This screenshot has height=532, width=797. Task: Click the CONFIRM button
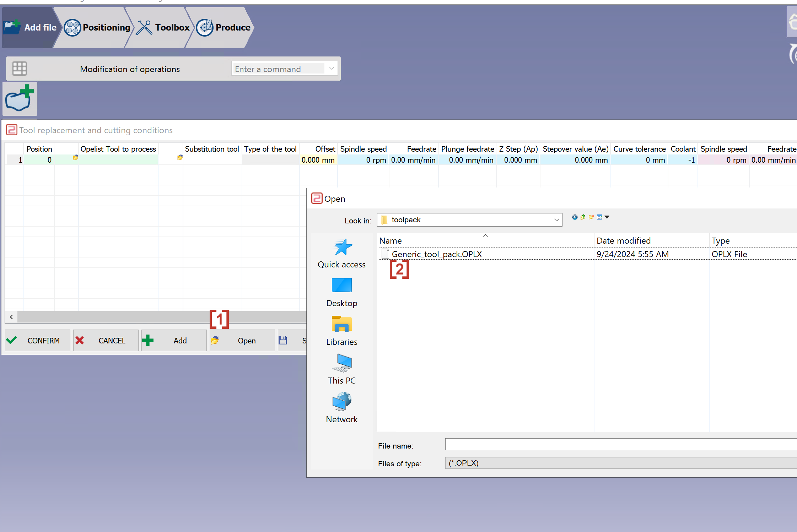coord(37,340)
